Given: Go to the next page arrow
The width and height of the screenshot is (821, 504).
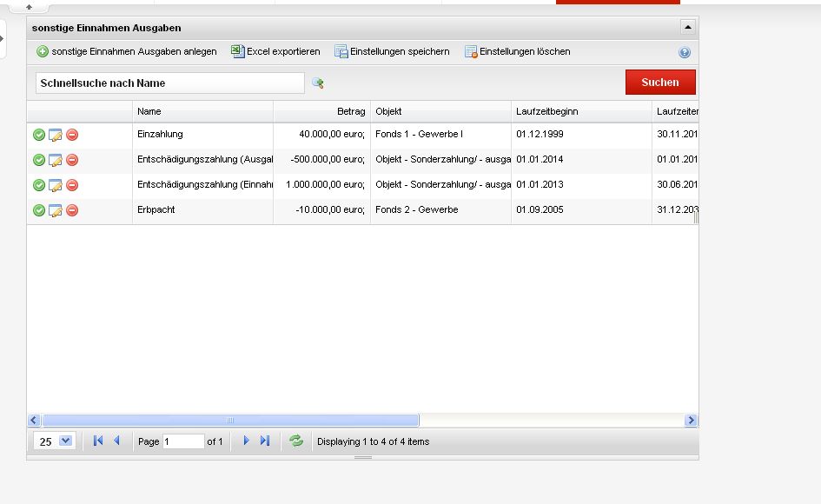Looking at the screenshot, I should click(247, 441).
